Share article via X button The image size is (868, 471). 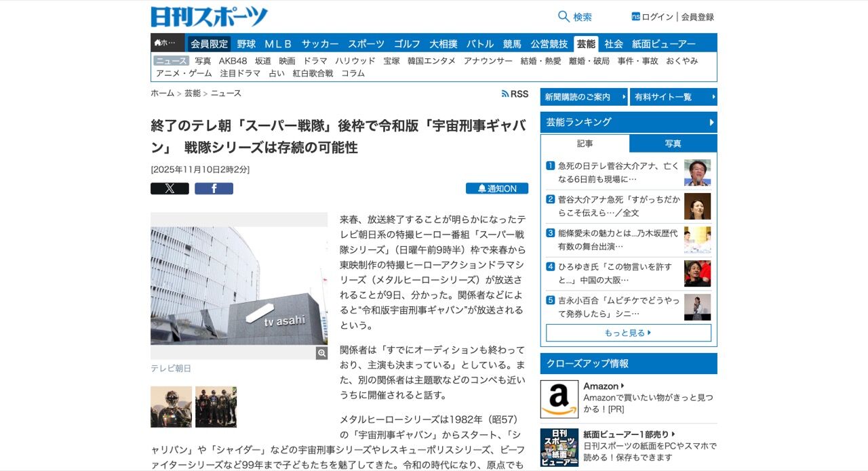click(x=170, y=188)
